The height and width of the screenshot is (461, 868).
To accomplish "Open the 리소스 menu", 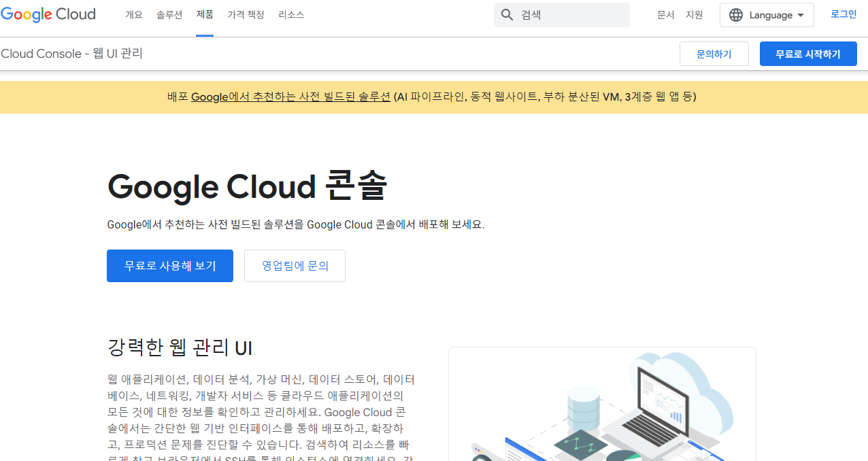I will (x=291, y=14).
